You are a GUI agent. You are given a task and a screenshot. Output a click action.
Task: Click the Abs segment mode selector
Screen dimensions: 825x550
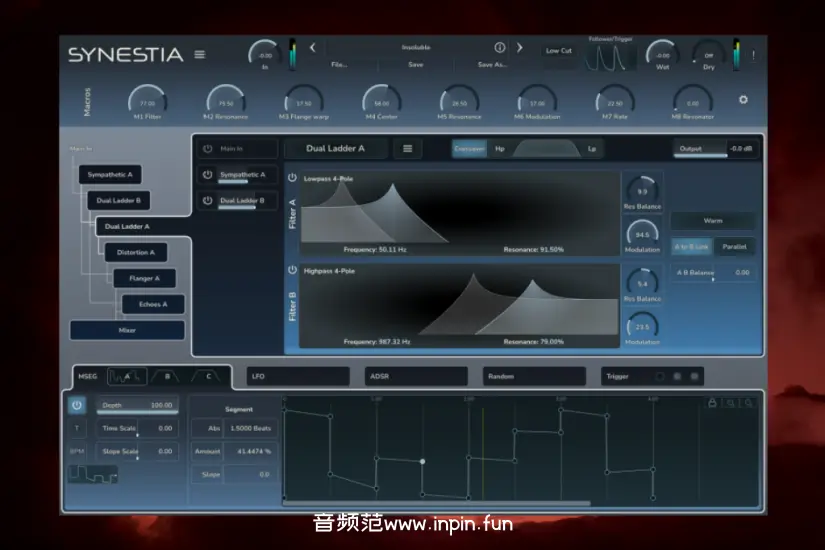[207, 428]
